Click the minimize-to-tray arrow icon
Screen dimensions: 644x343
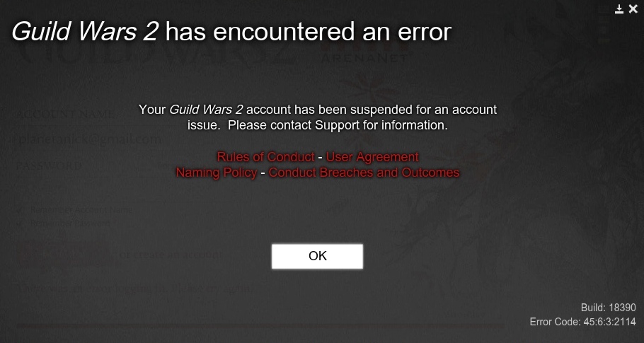619,9
